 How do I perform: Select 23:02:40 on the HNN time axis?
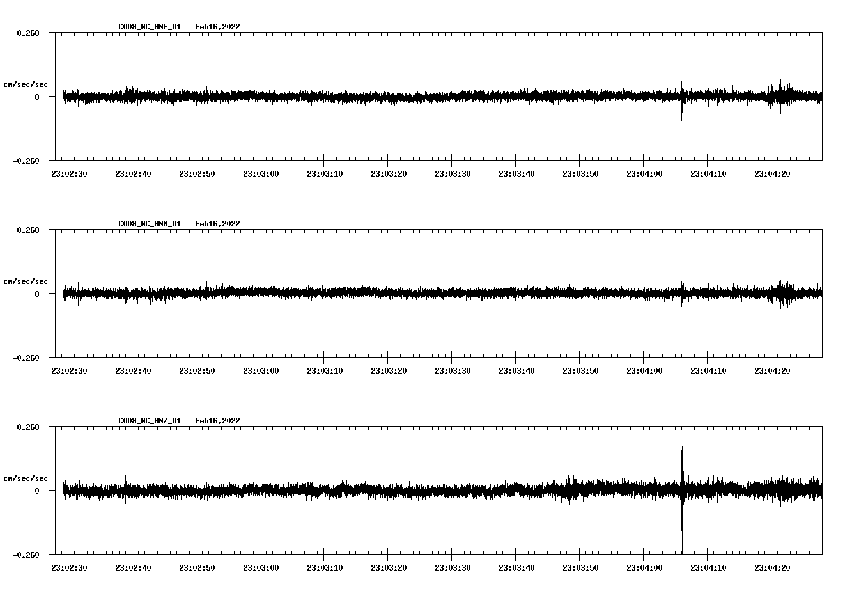133,371
